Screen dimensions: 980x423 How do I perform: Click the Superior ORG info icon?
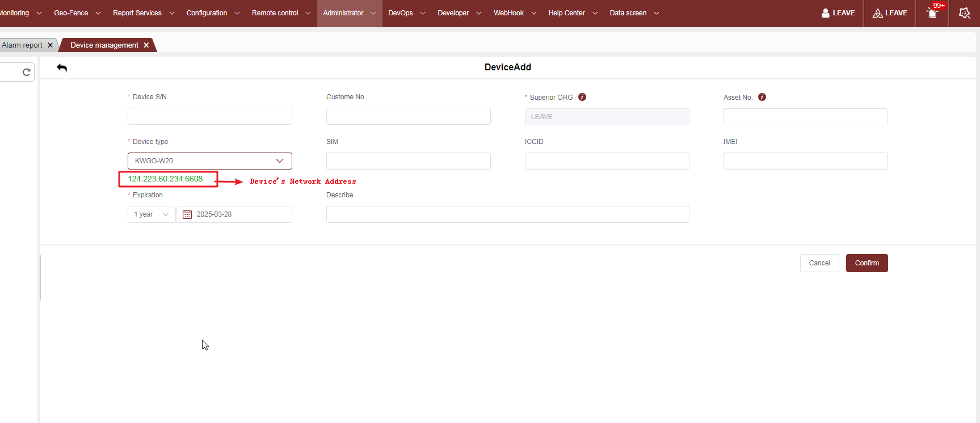pos(582,97)
